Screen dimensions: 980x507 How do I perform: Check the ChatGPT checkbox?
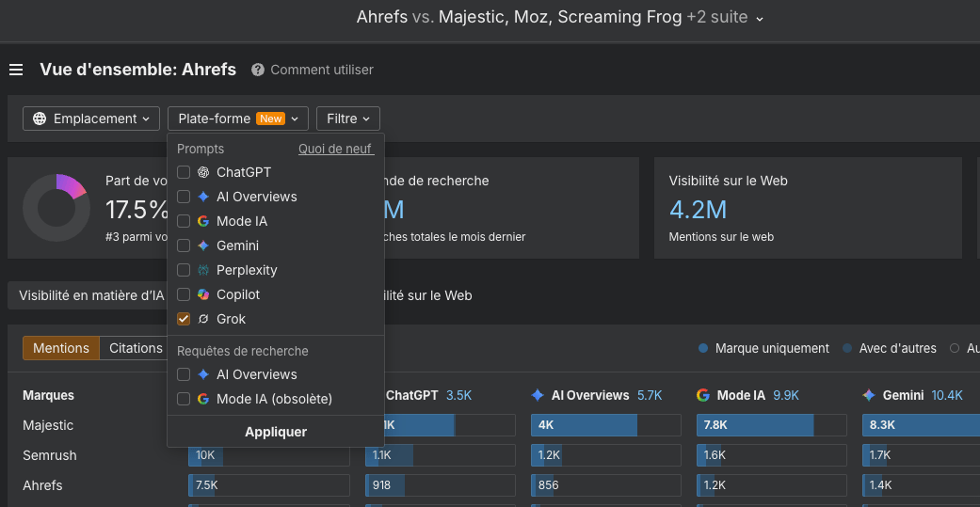pos(184,172)
